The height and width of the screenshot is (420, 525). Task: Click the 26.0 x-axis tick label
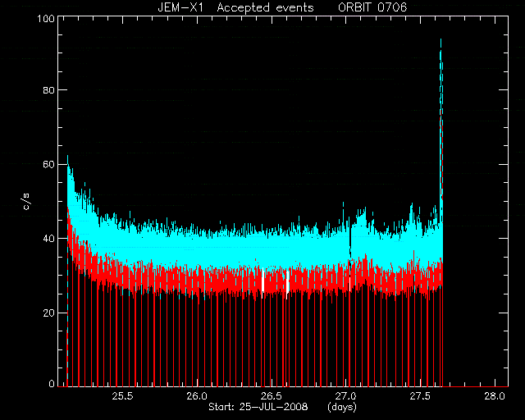click(197, 396)
